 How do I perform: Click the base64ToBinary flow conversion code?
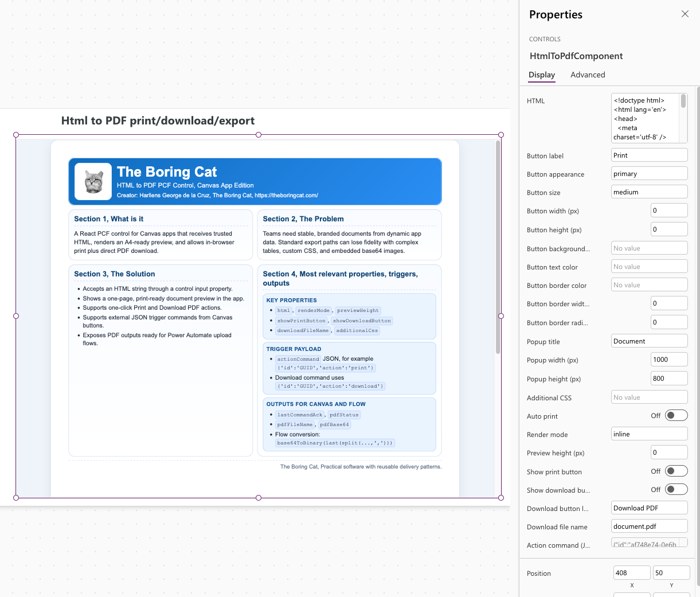click(x=335, y=443)
